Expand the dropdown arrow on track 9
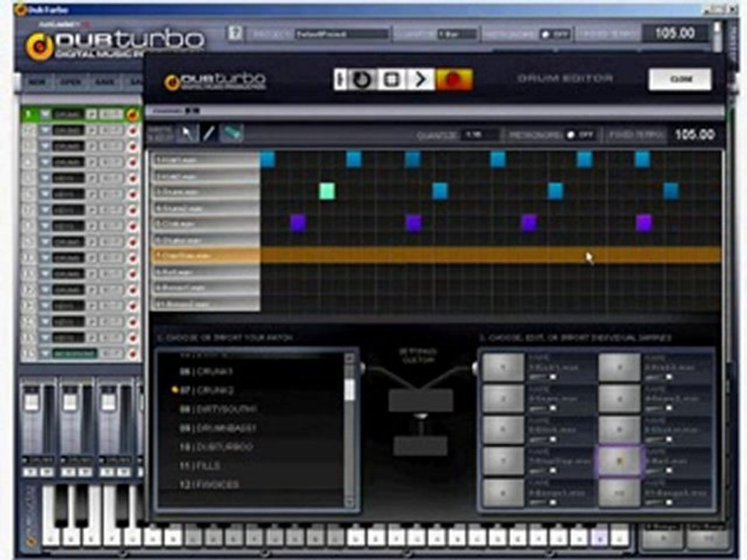This screenshot has height=560, width=747. tap(45, 242)
